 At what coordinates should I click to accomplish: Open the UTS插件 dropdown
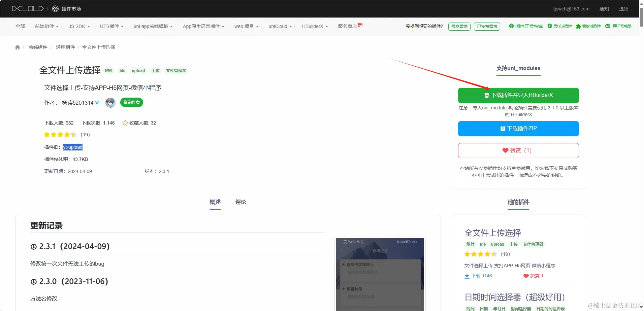click(x=112, y=26)
